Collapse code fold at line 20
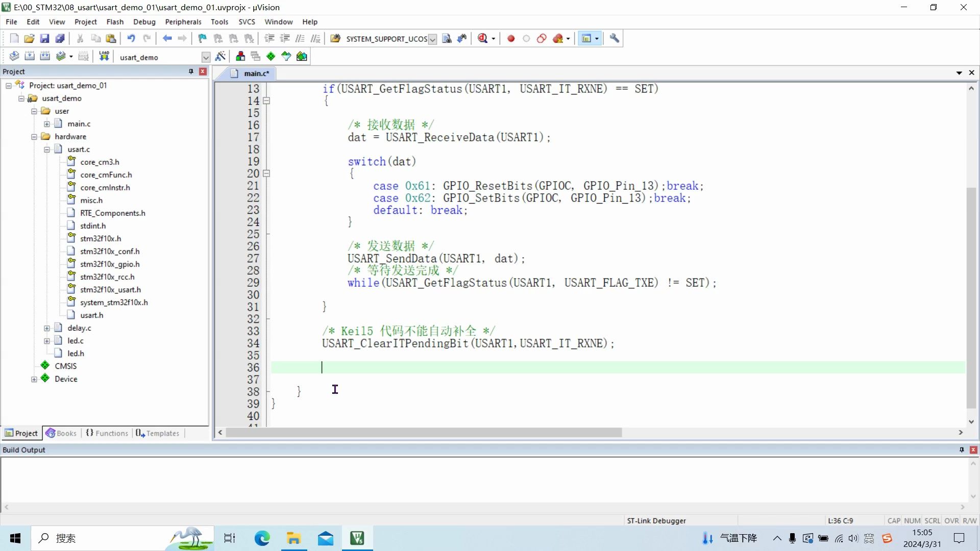The width and height of the screenshot is (980, 551). (x=266, y=173)
